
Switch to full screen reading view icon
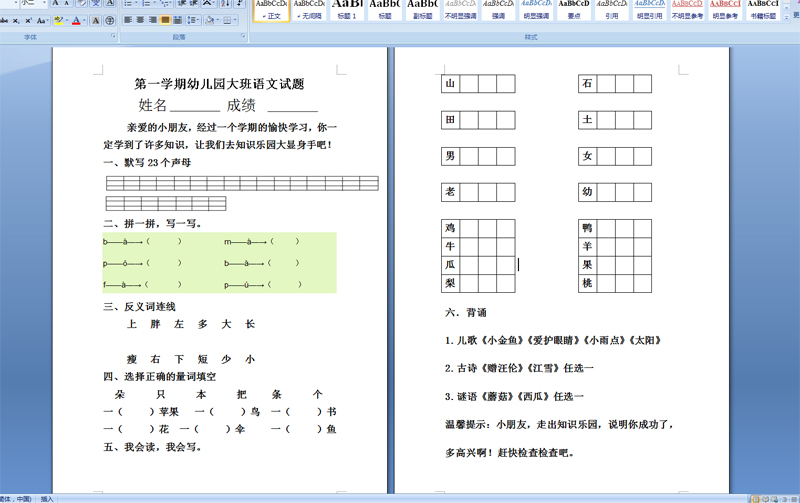click(765, 499)
